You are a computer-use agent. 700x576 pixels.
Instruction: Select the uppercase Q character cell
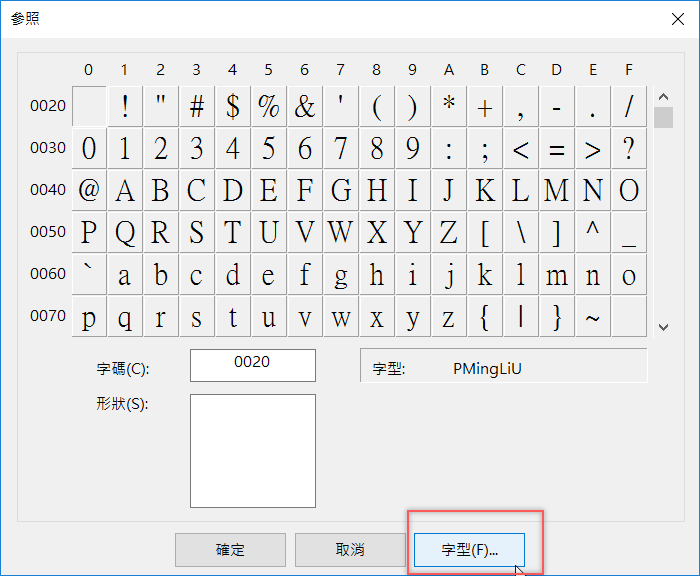(x=125, y=232)
